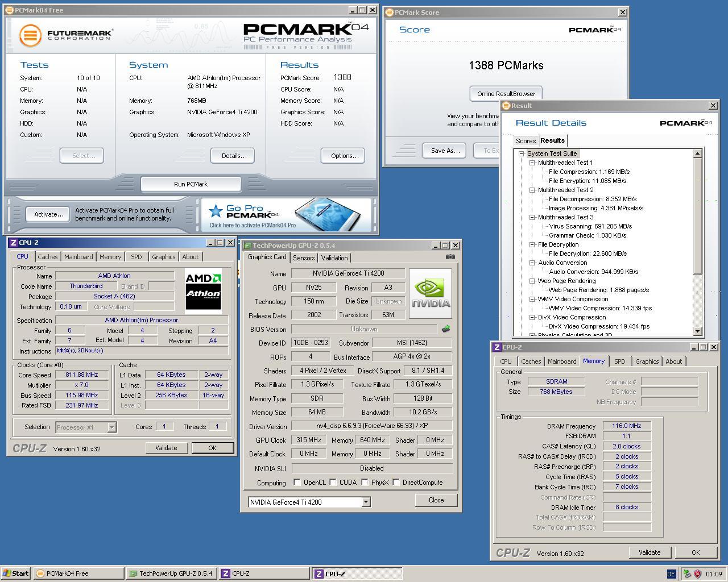Select File Compression: 1.169 MB/s row
Viewport: 728px width, 582px height.
tap(589, 172)
